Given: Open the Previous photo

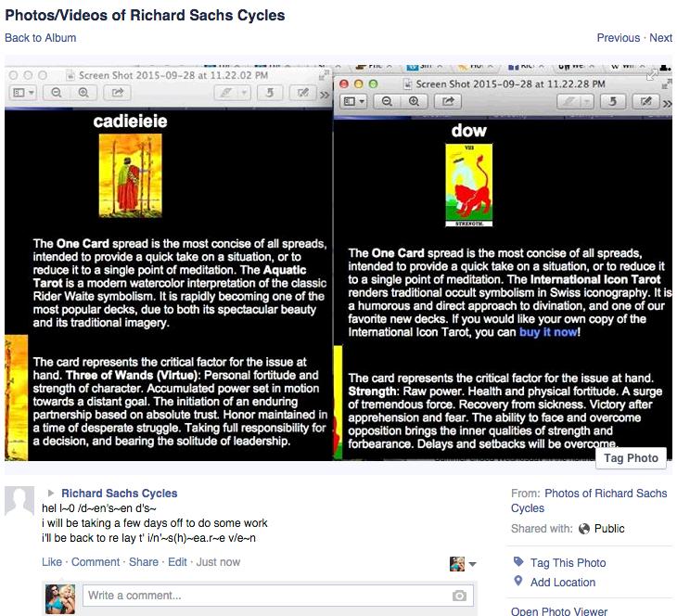Looking at the screenshot, I should (x=618, y=38).
